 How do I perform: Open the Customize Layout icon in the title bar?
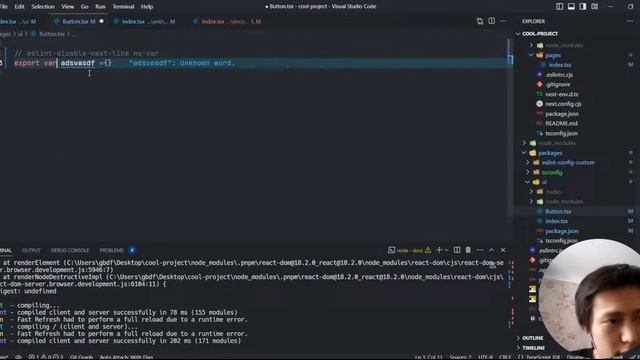[x=595, y=7]
